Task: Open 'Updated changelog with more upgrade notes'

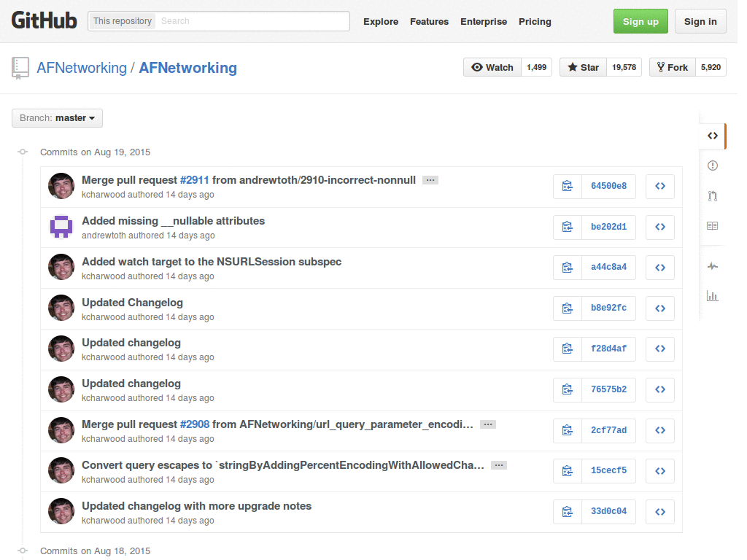Action: 197,506
